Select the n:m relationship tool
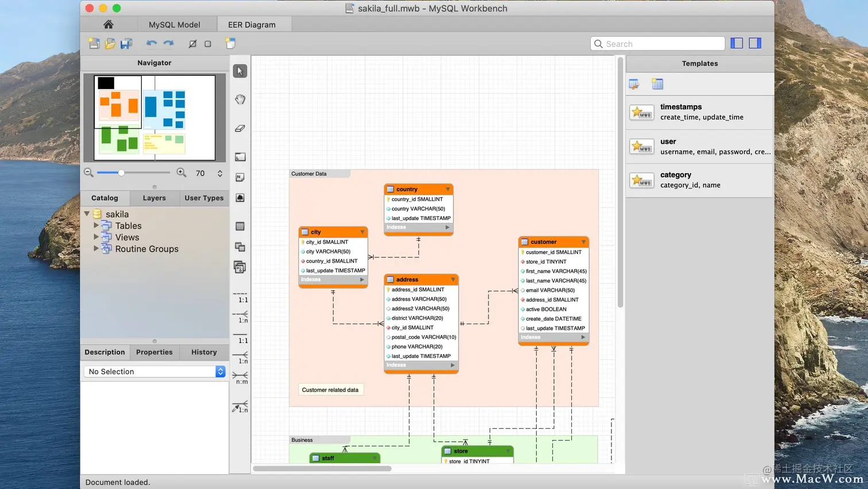This screenshot has width=868, height=489. [x=241, y=378]
